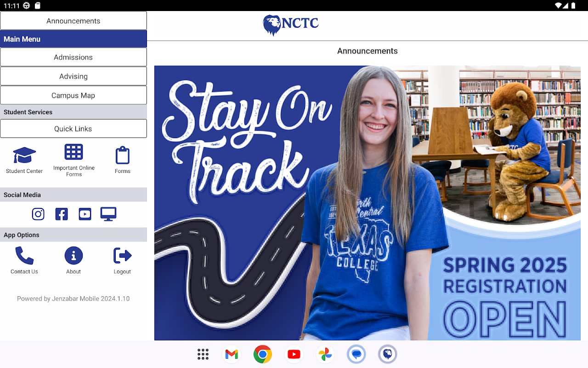Open the app drawer grid icon
Image resolution: width=588 pixels, height=368 pixels.
click(x=203, y=354)
